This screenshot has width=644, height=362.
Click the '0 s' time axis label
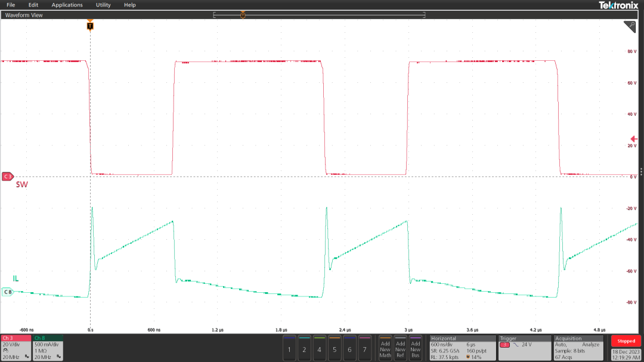pyautogui.click(x=91, y=330)
